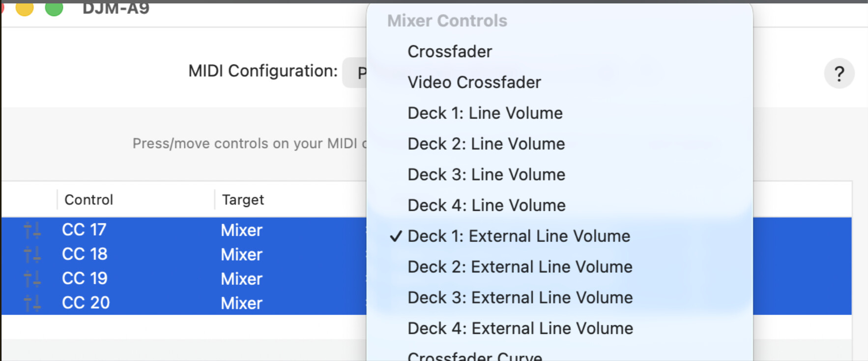This screenshot has width=868, height=361.
Task: Select Deck 4: External Line Volume
Action: pos(520,329)
